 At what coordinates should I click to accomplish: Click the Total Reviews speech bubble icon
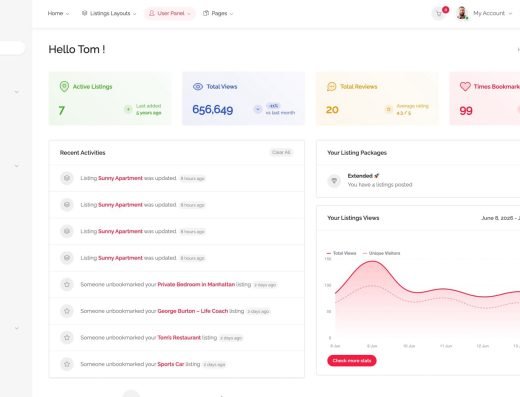pyautogui.click(x=331, y=87)
